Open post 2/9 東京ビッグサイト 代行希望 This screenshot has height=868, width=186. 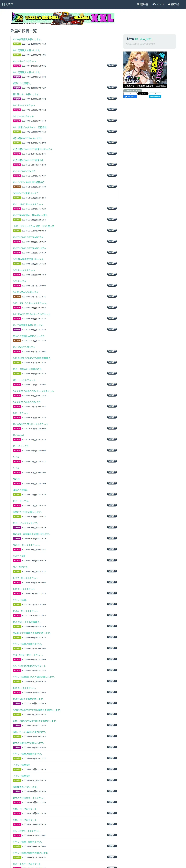(x=30, y=127)
